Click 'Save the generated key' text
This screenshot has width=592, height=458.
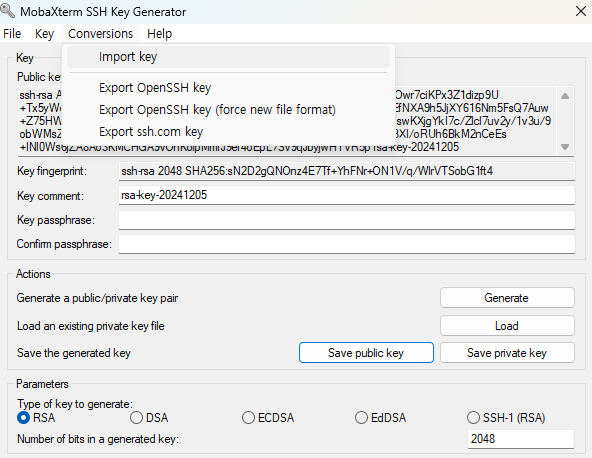coord(74,353)
